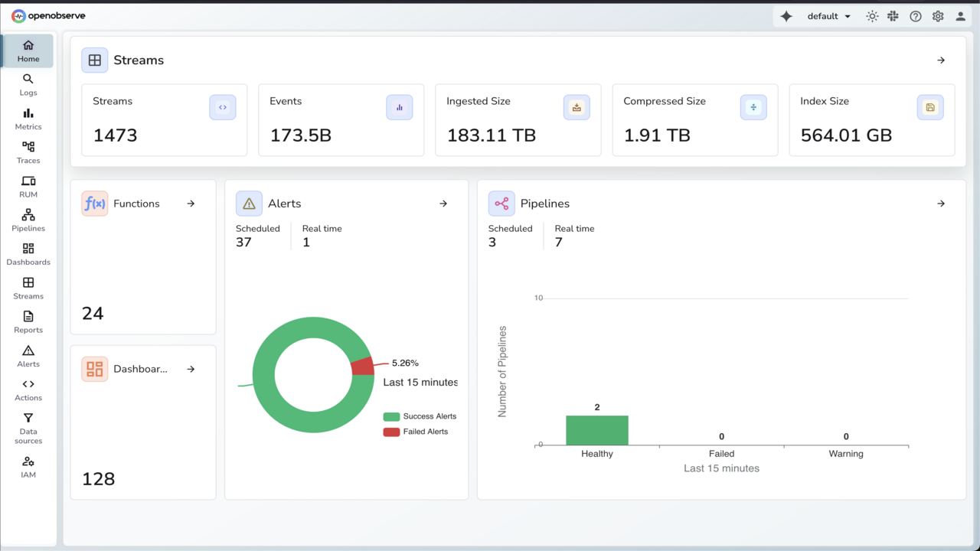Image resolution: width=980 pixels, height=551 pixels.
Task: Open Functions via its arrow link
Action: 191,204
